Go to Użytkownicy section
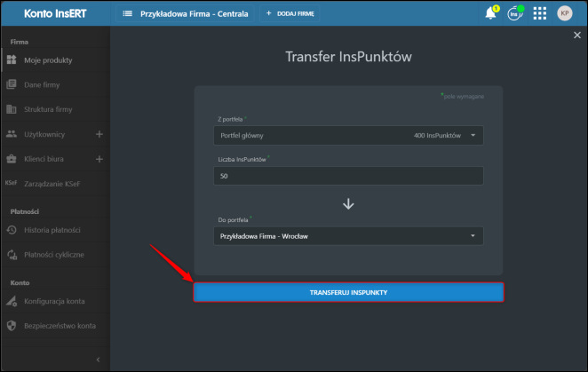Screen dimensions: 588x372 pos(44,134)
